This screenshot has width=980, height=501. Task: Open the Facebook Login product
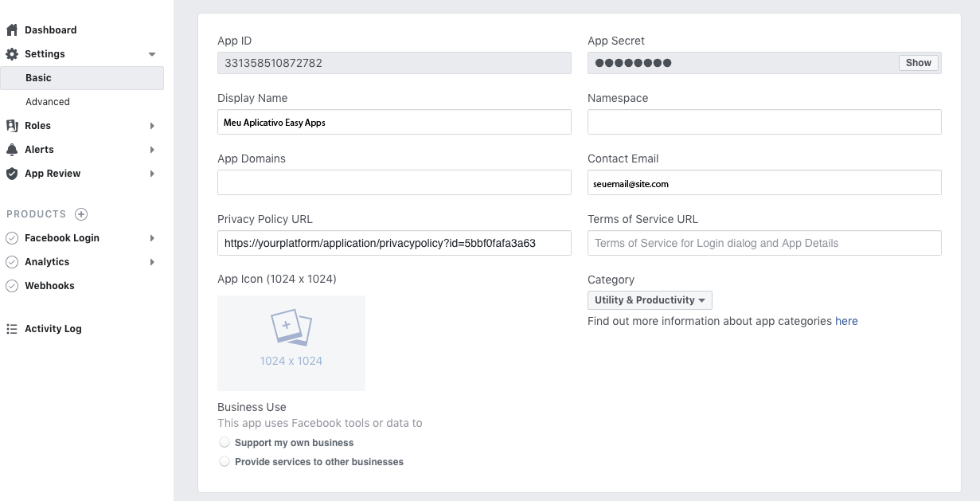pyautogui.click(x=62, y=238)
